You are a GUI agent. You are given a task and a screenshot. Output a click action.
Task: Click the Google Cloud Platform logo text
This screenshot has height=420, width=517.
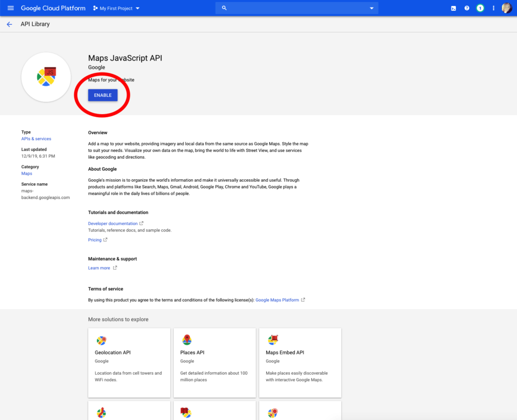click(53, 8)
